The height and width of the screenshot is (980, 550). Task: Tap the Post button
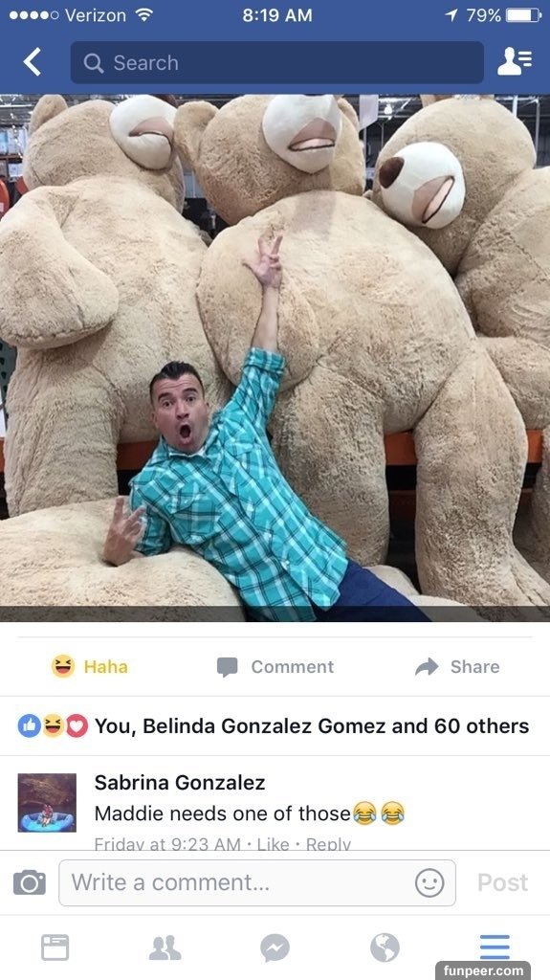click(x=502, y=882)
